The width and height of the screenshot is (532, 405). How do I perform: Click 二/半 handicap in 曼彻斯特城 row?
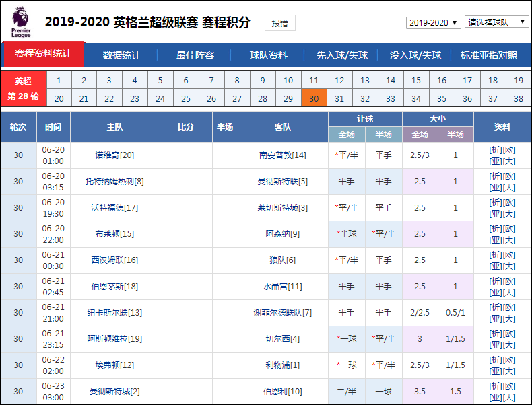(346, 391)
